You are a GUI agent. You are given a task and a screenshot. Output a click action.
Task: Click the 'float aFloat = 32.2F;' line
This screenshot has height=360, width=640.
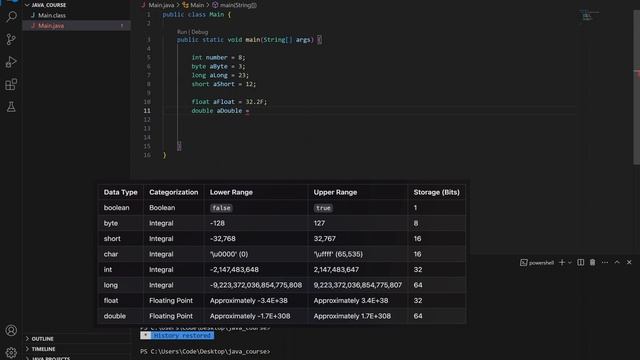click(229, 102)
